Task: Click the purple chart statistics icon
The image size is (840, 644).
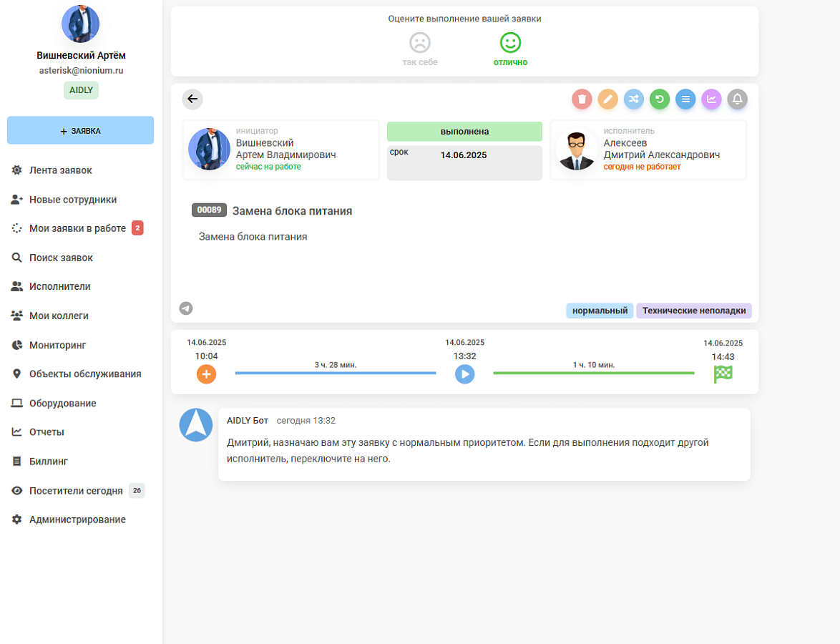Action: point(711,99)
